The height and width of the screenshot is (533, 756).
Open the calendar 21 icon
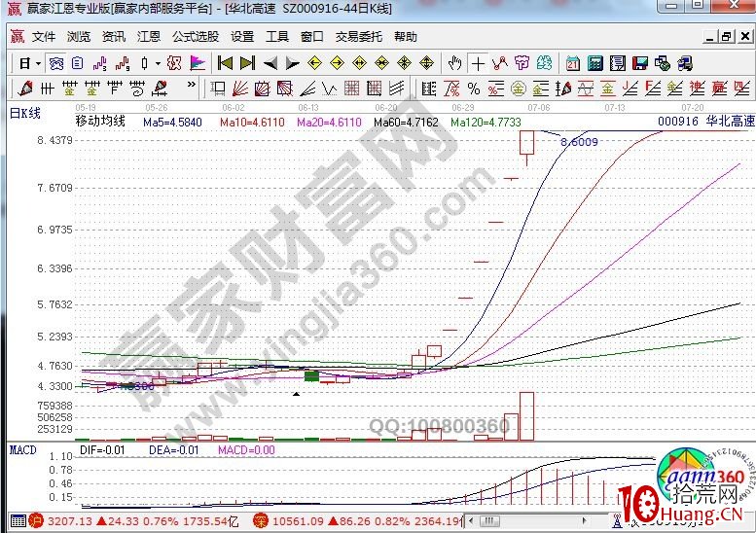573,63
